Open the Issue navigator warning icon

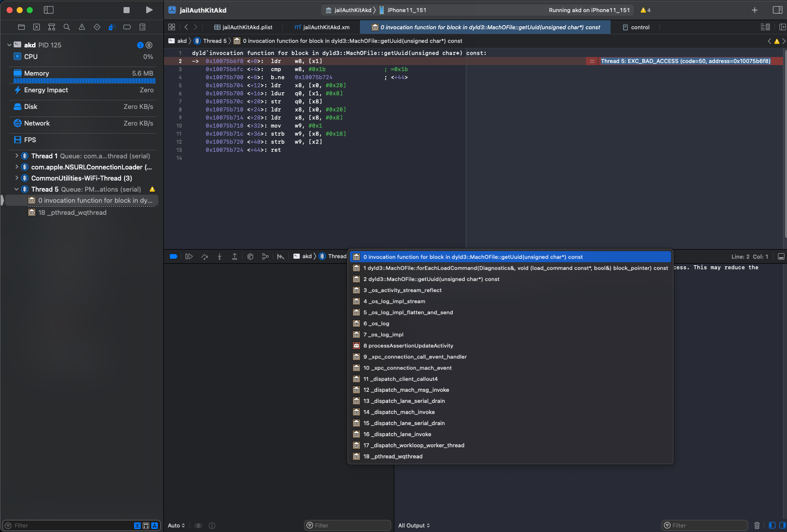click(82, 27)
